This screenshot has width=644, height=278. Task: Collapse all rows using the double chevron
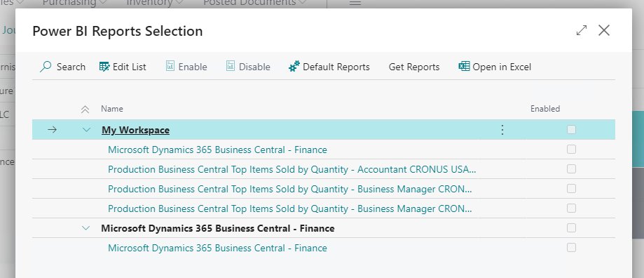pyautogui.click(x=85, y=110)
